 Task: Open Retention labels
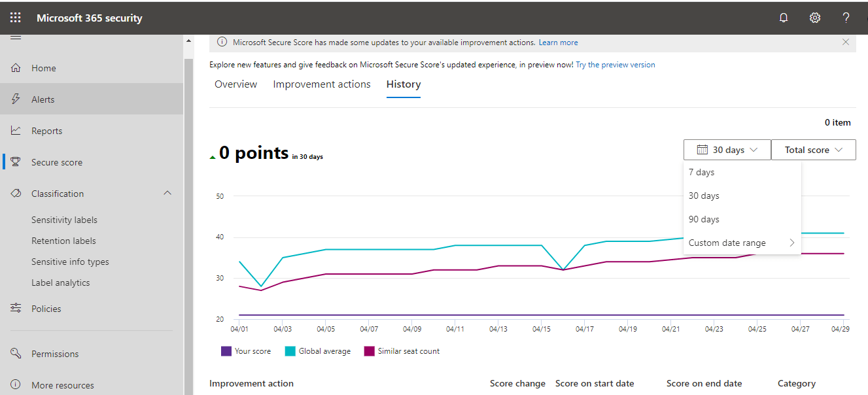click(x=63, y=241)
